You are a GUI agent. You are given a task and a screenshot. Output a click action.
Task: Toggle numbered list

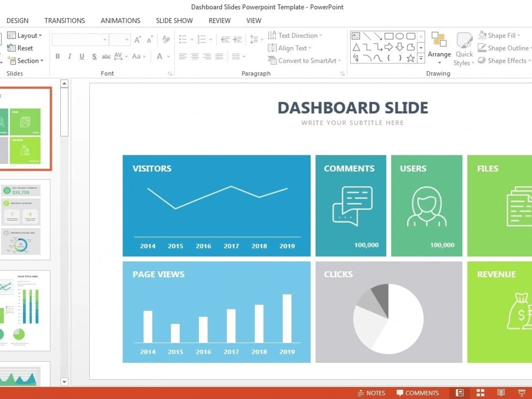(202, 39)
